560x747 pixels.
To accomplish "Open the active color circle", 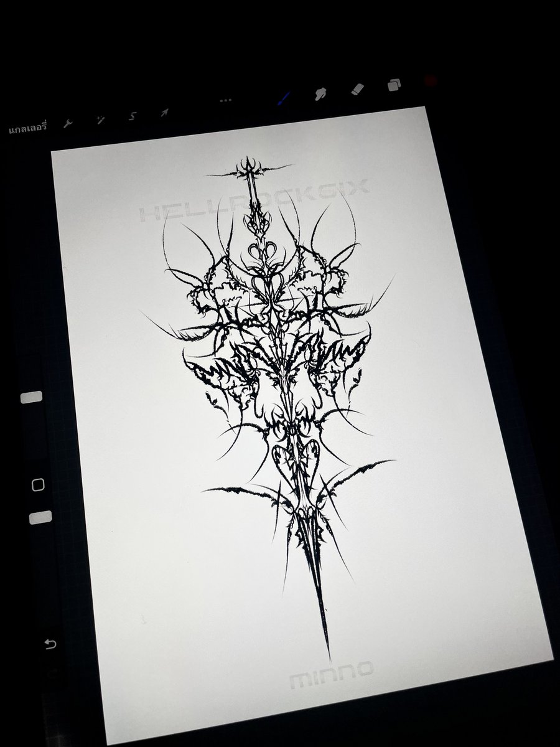I will point(431,81).
